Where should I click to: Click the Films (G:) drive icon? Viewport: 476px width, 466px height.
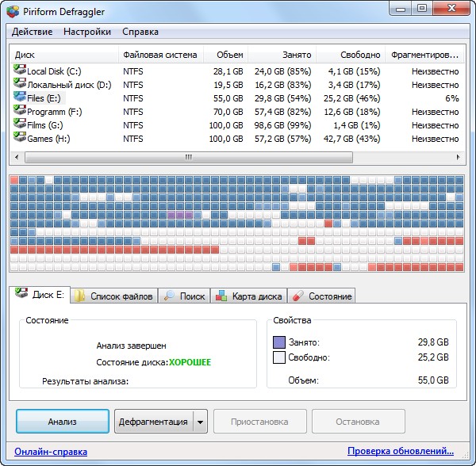[x=20, y=124]
